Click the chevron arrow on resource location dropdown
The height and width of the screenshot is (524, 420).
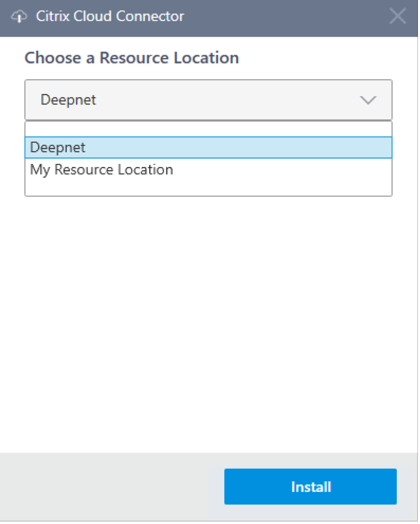(368, 100)
